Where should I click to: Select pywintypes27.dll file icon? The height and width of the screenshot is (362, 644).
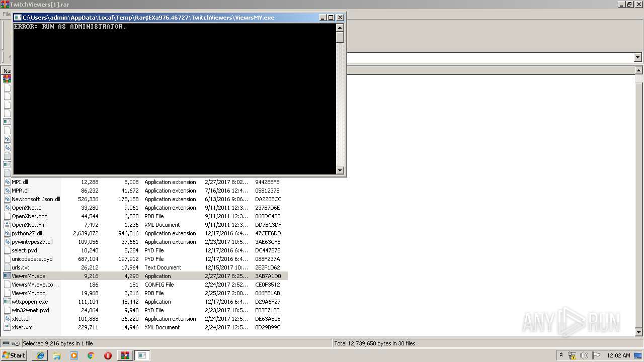7,242
